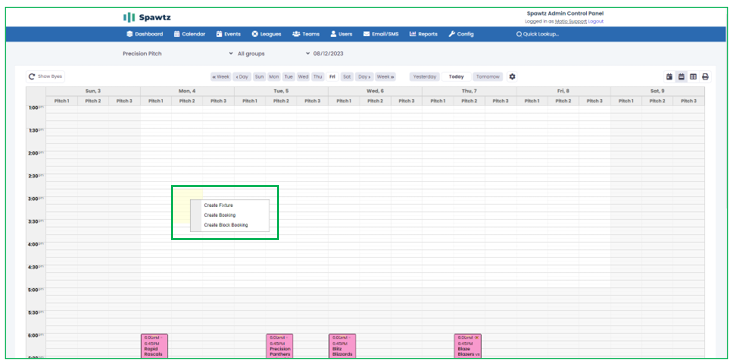Select the Wed day button
This screenshot has height=364, width=740.
pos(303,76)
